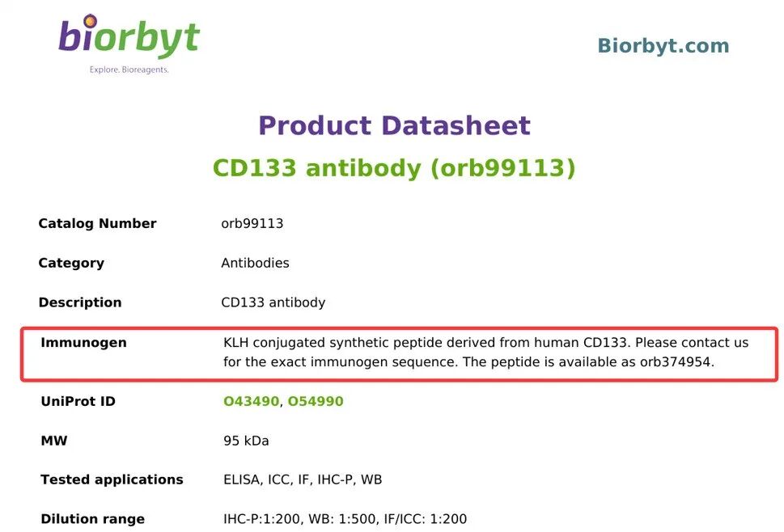Screen dimensions: 784x532
Task: Click the CD133 antibody (orb99113) title
Action: tap(394, 168)
